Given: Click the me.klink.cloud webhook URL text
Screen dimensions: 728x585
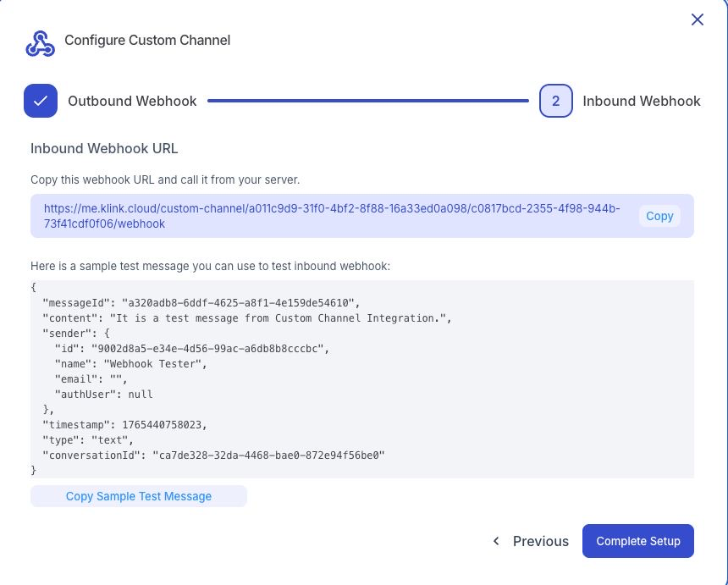Looking at the screenshot, I should coord(332,216).
